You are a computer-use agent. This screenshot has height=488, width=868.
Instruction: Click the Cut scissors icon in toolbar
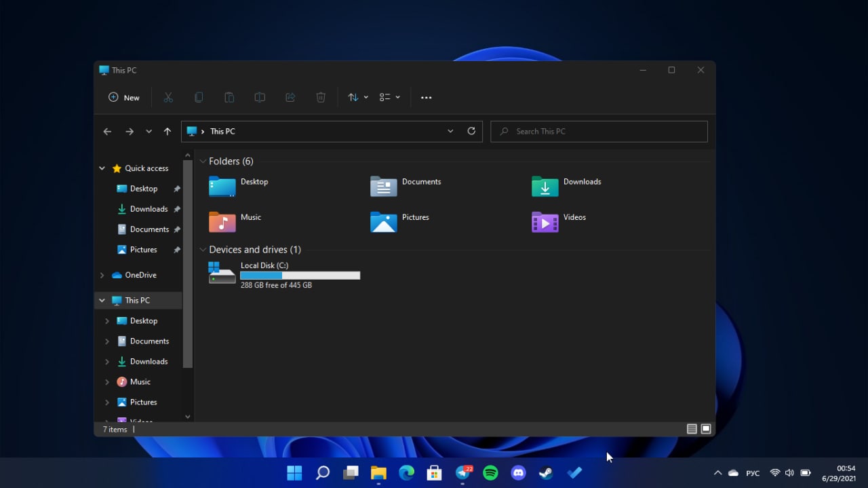click(x=168, y=98)
